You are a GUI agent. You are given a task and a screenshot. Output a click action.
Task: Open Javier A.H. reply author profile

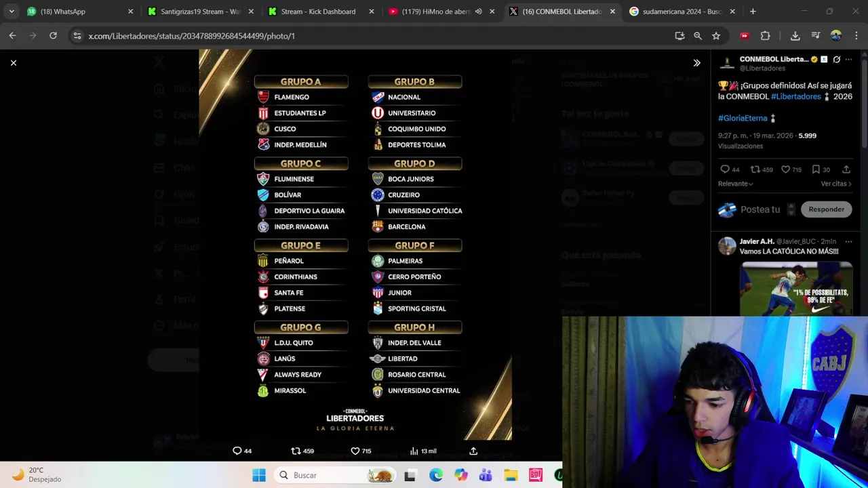point(757,241)
